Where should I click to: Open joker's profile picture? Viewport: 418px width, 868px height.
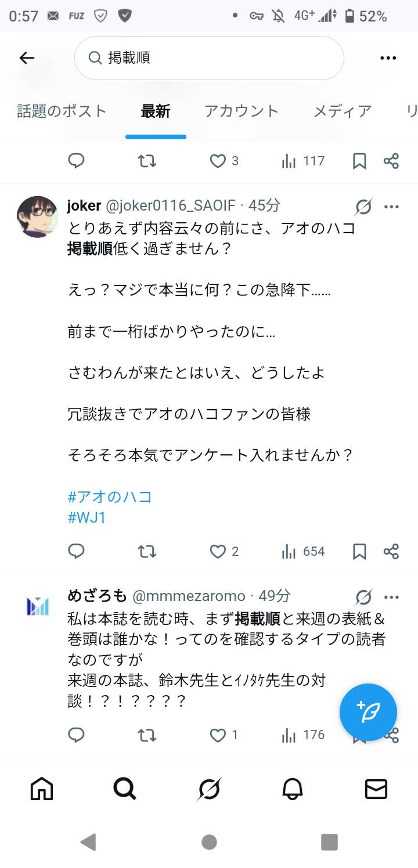37,216
